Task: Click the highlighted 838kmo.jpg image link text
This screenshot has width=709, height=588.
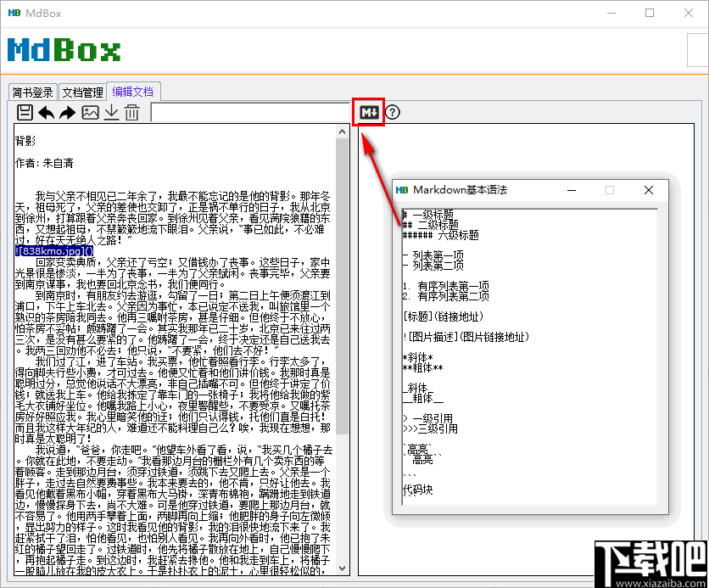Action: (53, 250)
